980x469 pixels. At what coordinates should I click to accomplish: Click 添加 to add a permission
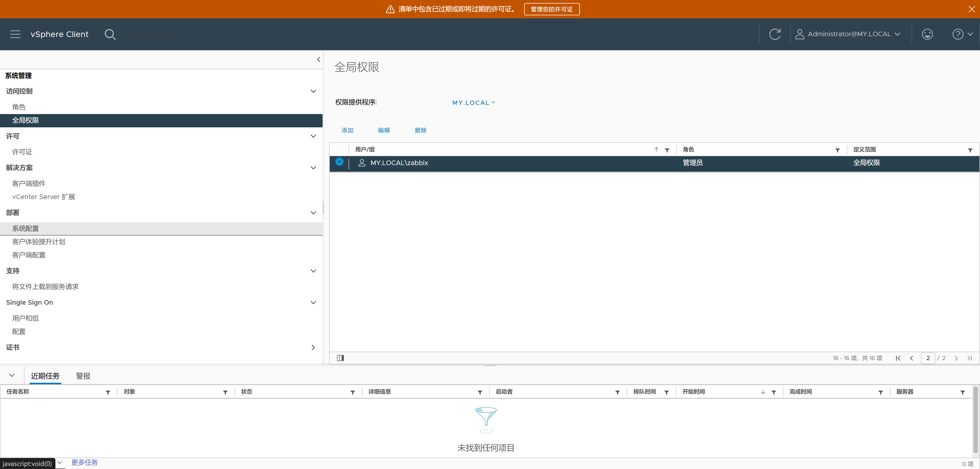click(347, 130)
